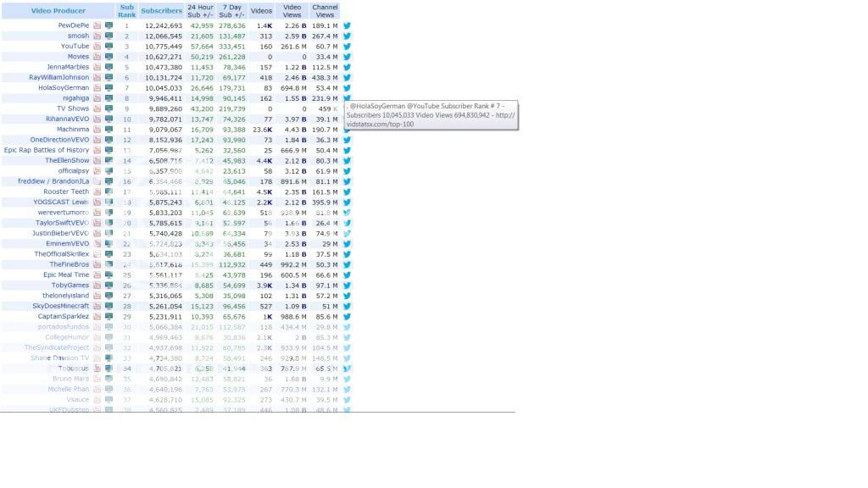Image resolution: width=868 pixels, height=488 pixels.
Task: Open the Twitter icon in PewDiePie's row
Action: click(x=347, y=25)
